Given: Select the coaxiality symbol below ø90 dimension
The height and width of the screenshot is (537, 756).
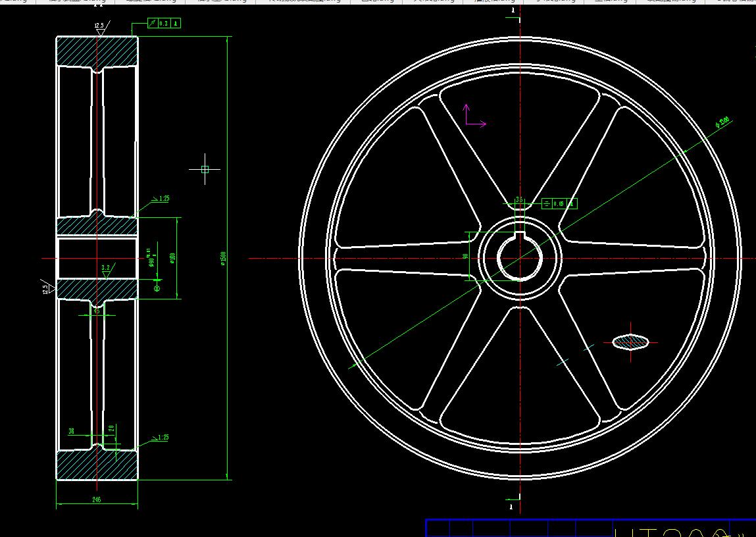Looking at the screenshot, I should [157, 288].
